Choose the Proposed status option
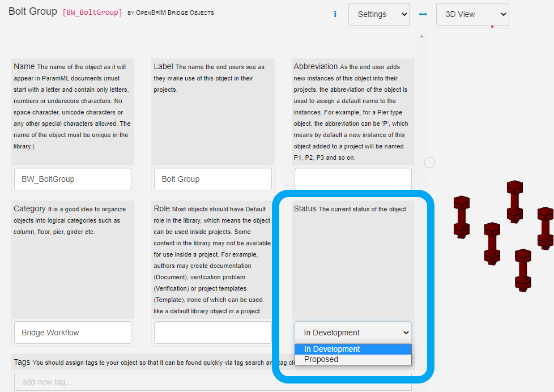The width and height of the screenshot is (554, 392). pos(352,359)
